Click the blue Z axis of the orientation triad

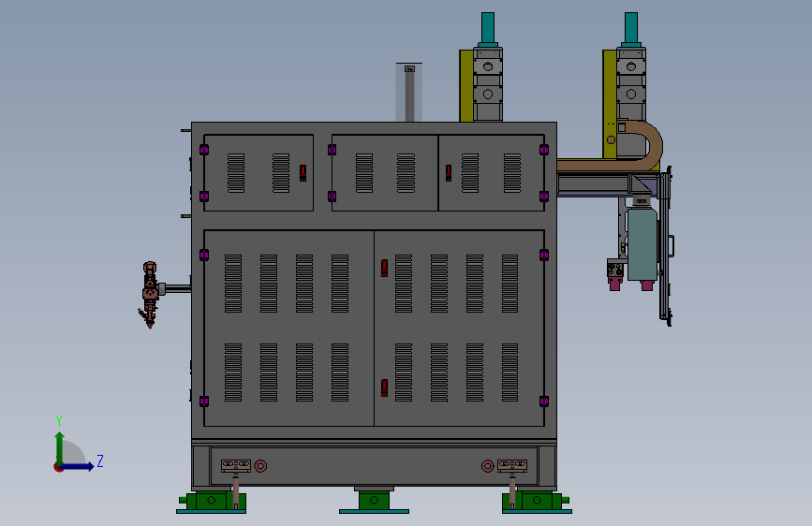click(x=78, y=466)
